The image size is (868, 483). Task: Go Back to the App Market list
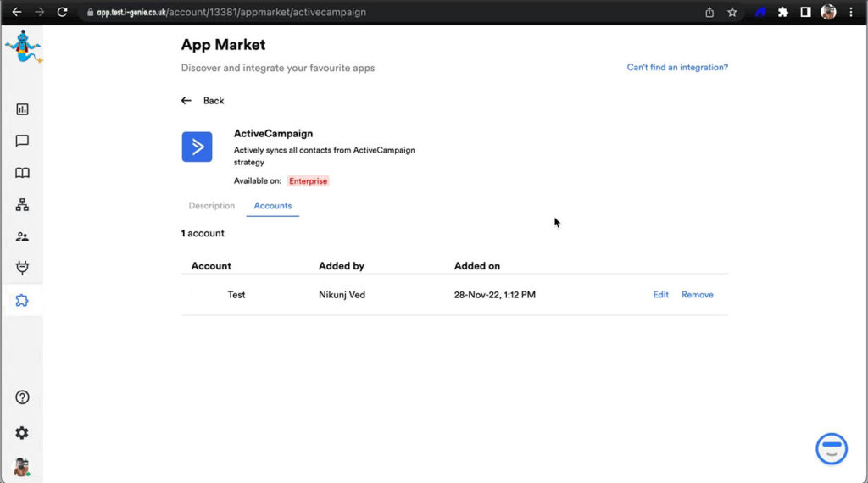[x=203, y=101]
